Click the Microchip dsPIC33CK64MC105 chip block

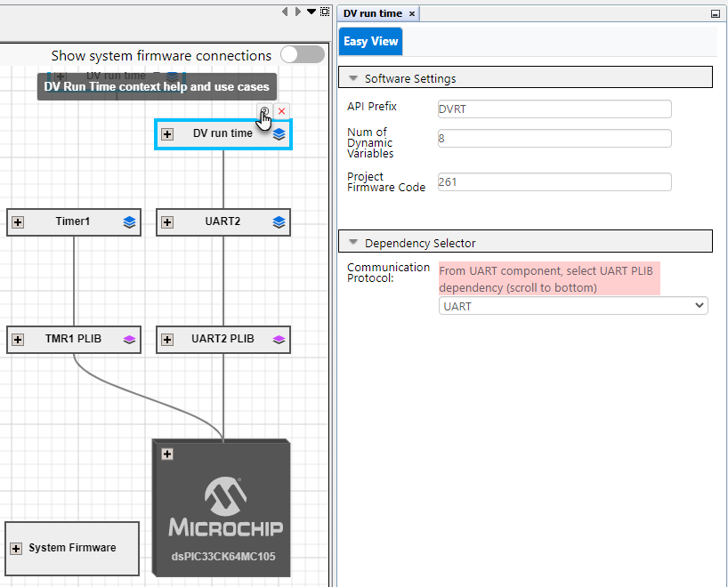[x=222, y=507]
